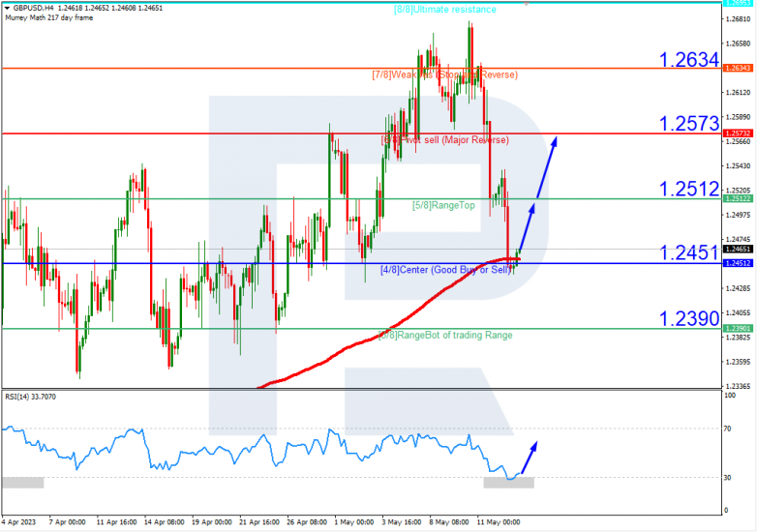757x532 pixels.
Task: Select the grey oversold zone box under RSI 30
Action: 509,483
